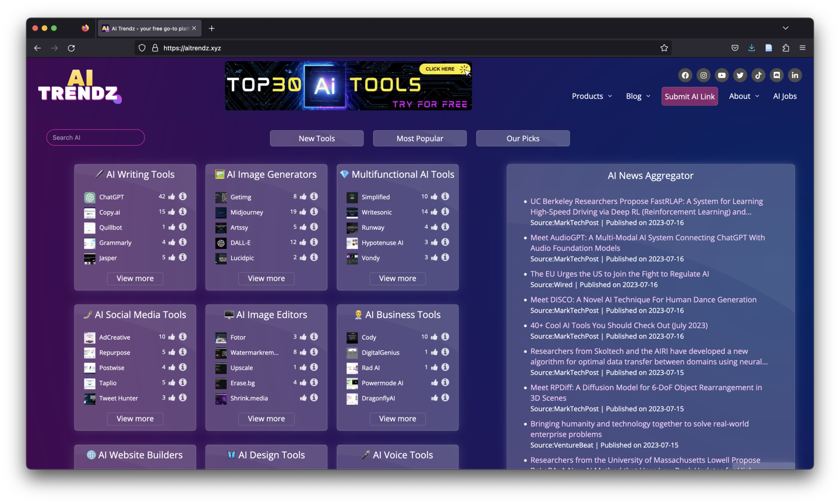Open the YouTube social icon
Viewport: 840px width, 504px height.
(x=722, y=75)
